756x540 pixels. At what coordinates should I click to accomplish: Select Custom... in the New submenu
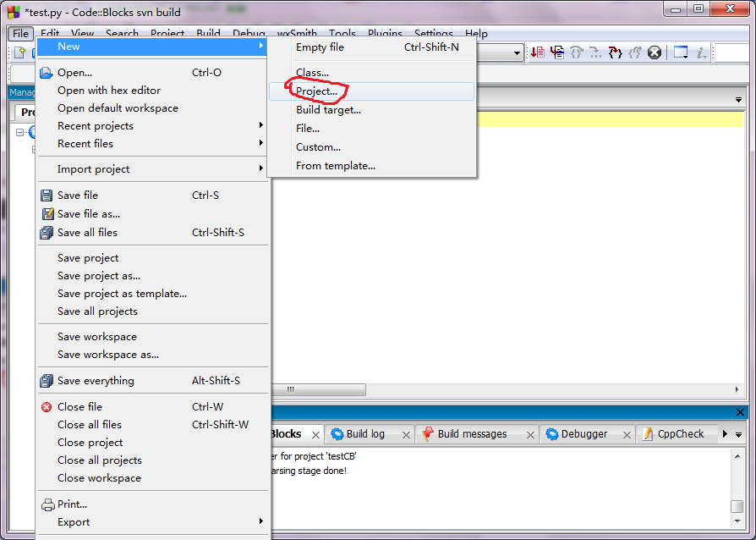pos(372,147)
